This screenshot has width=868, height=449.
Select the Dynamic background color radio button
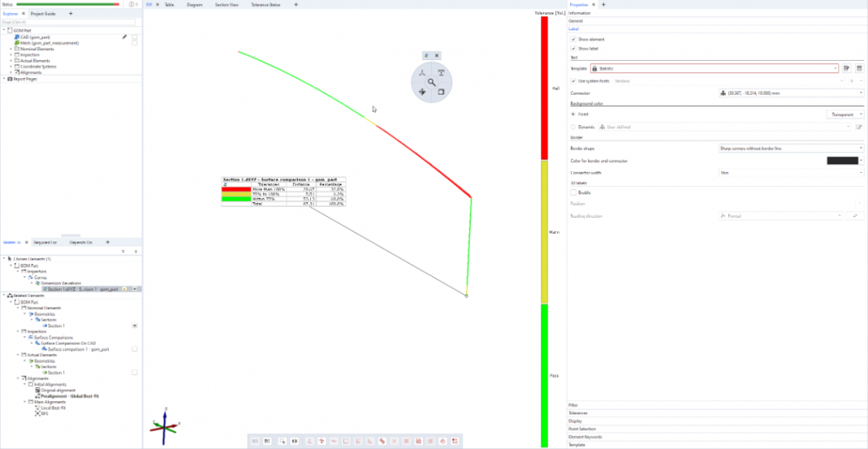pos(573,127)
